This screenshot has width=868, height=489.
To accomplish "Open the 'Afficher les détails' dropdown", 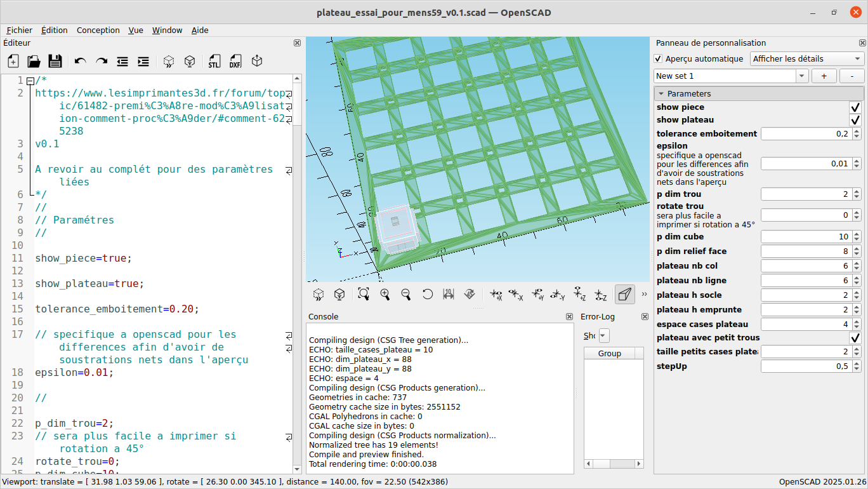I will [806, 59].
